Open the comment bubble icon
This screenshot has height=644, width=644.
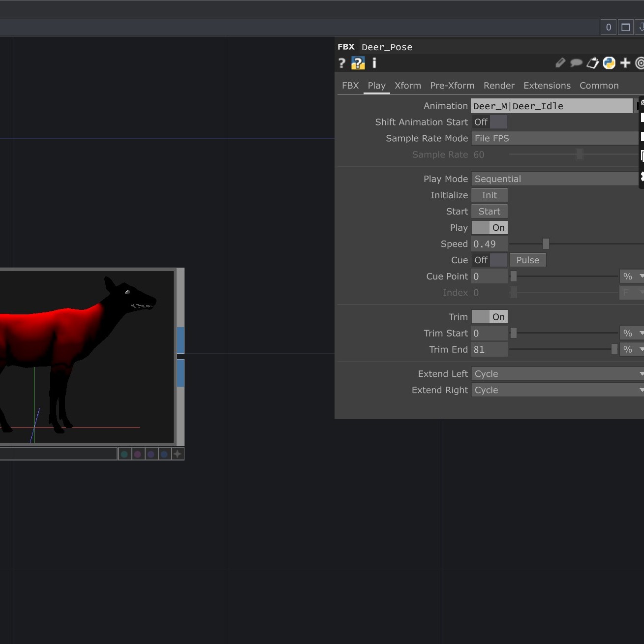[576, 63]
